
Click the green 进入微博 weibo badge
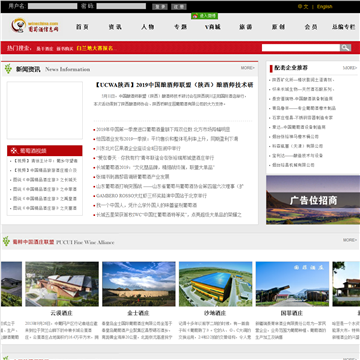[x=204, y=16]
